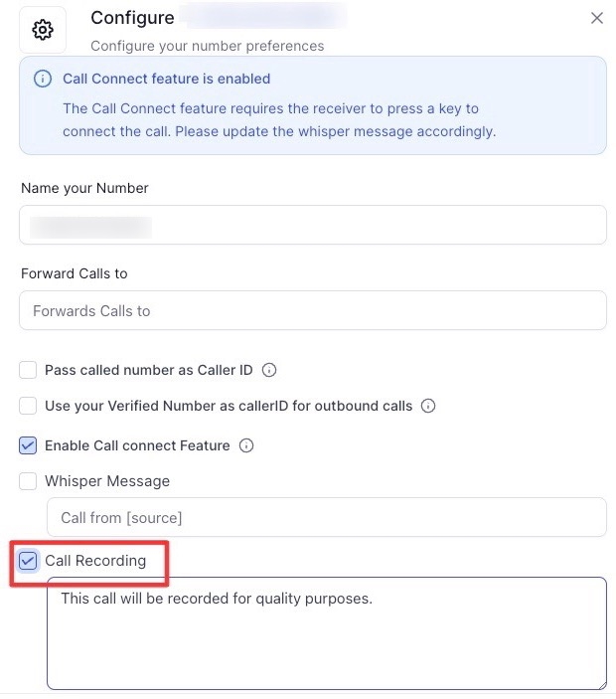Image resolution: width=616 pixels, height=699 pixels.
Task: Click the Call from [source] whisper field
Action: 326,517
